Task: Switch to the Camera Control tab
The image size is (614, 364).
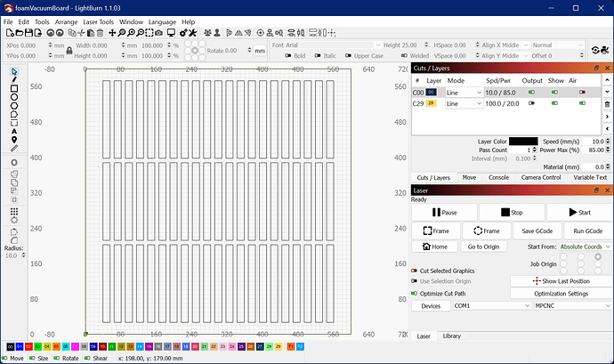Action: [539, 177]
